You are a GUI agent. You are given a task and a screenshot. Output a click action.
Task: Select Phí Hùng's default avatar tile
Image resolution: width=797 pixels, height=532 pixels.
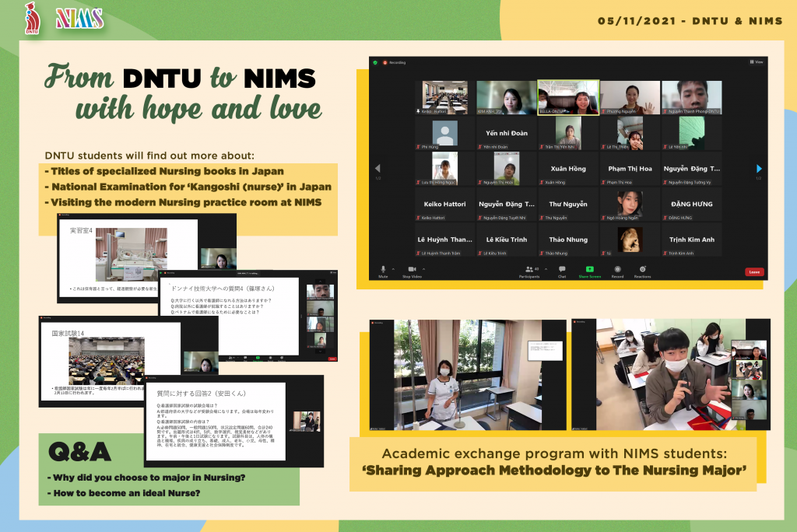click(444, 133)
